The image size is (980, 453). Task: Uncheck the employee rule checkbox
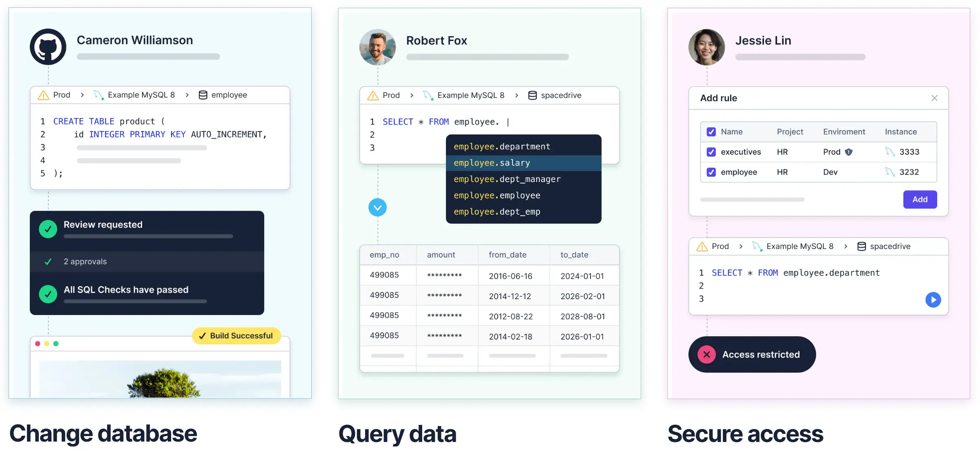(x=711, y=172)
